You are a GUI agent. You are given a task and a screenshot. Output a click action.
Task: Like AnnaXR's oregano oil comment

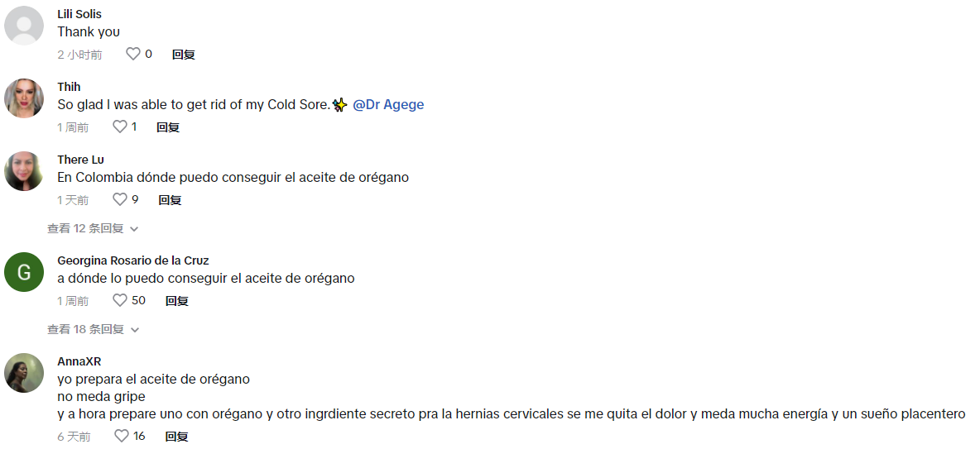122,437
